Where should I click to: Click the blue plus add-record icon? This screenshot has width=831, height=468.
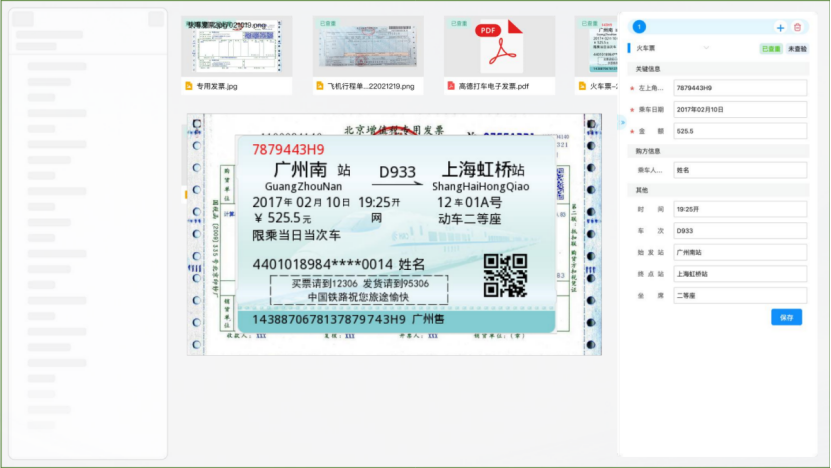tap(780, 28)
